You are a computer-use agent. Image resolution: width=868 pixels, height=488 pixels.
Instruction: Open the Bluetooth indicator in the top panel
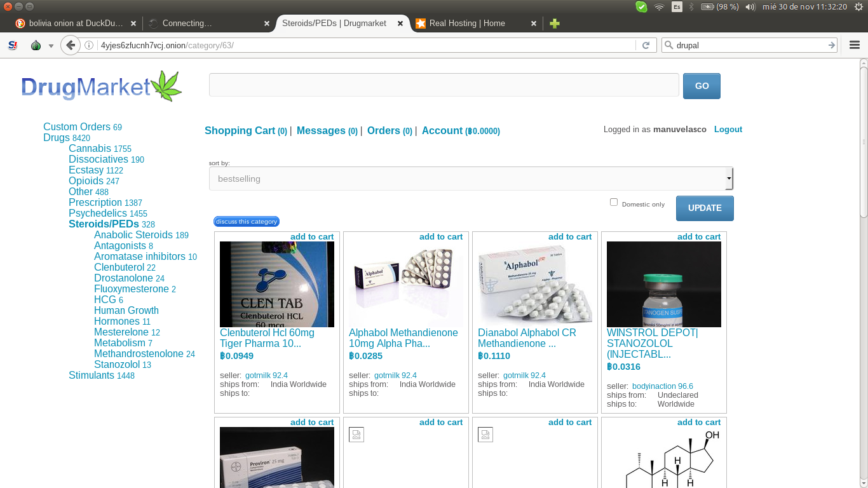(691, 7)
